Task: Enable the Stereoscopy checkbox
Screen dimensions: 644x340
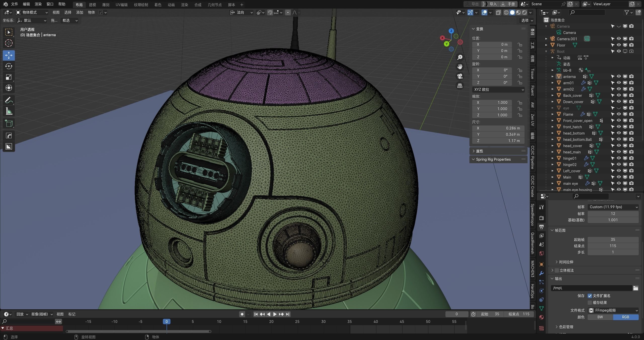Action: click(x=557, y=270)
